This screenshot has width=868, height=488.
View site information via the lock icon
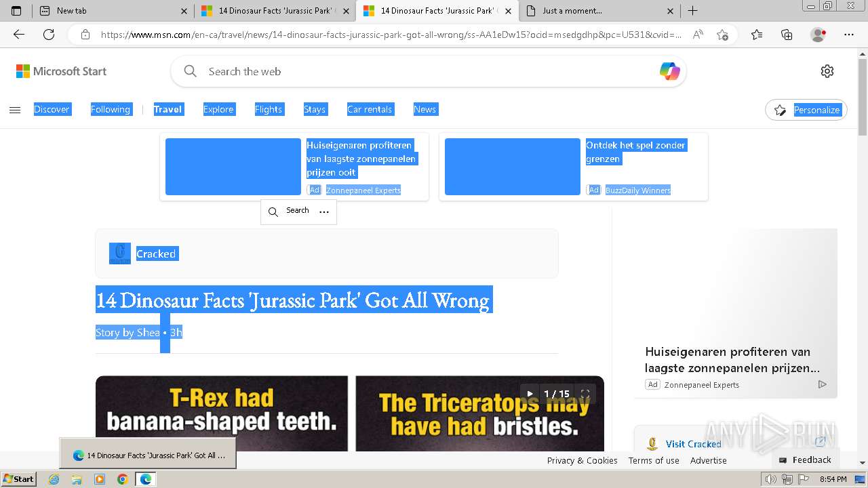point(85,35)
